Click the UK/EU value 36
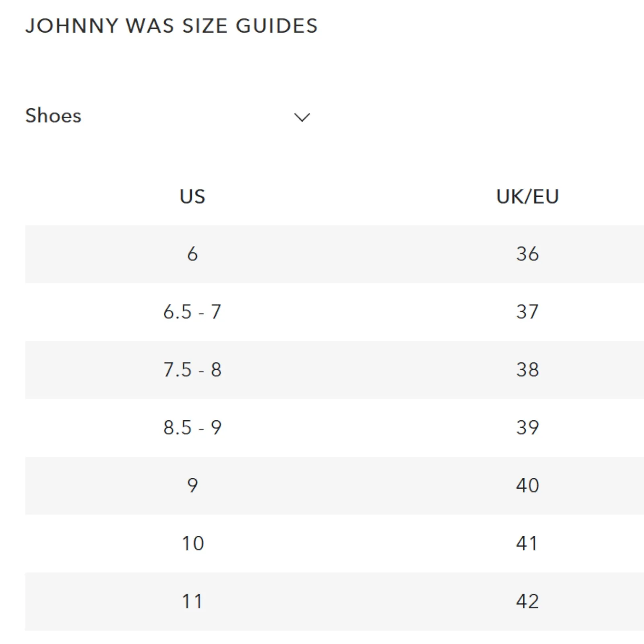 pos(528,254)
